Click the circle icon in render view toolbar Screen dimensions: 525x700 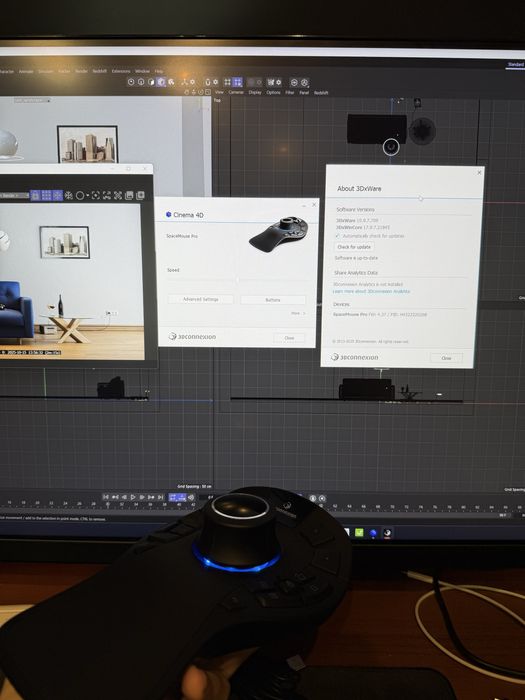point(80,196)
